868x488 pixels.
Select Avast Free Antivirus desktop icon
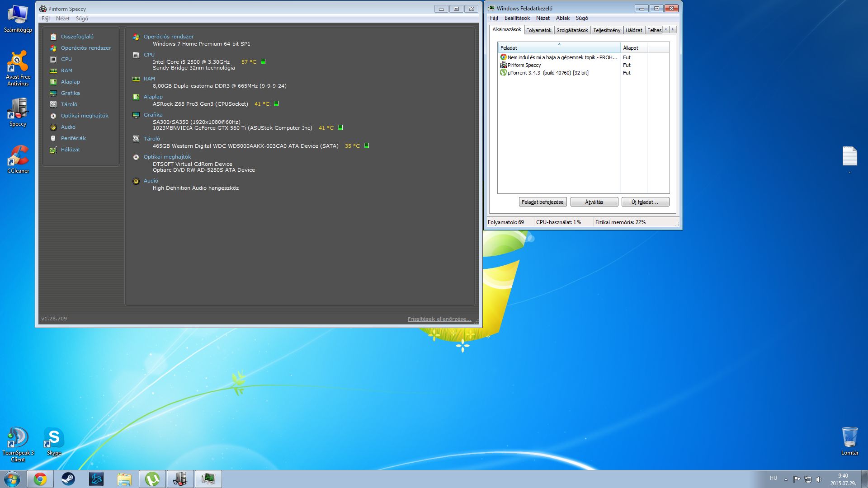click(18, 68)
